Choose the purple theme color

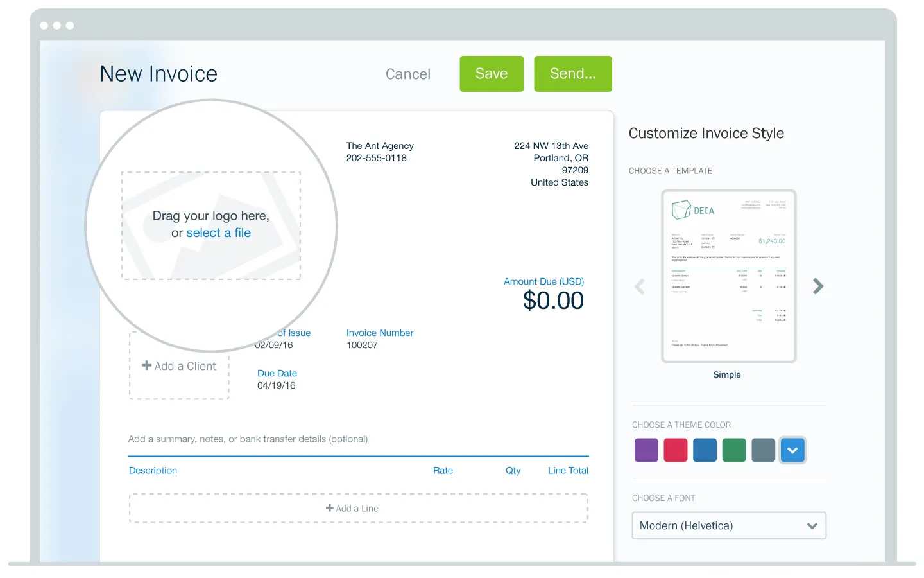tap(646, 450)
